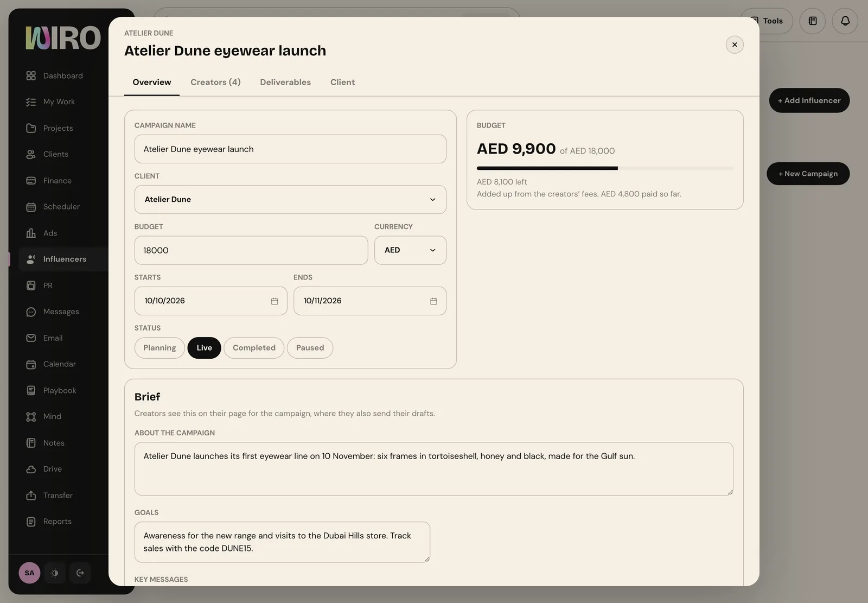Open the Mind nodes icon
Screen dimensions: 868x603
[x=31, y=417]
